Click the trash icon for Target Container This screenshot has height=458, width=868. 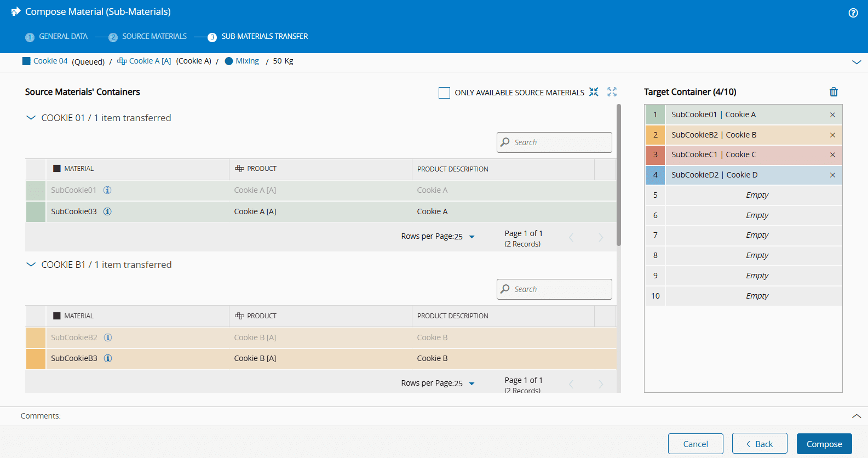tap(833, 92)
